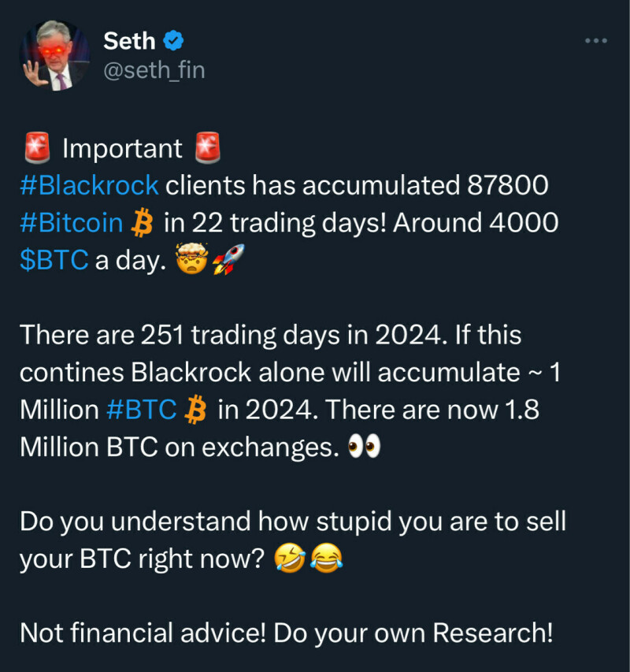The height and width of the screenshot is (672, 630).
Task: Open the #Bitcoin hashtag
Action: click(x=72, y=223)
